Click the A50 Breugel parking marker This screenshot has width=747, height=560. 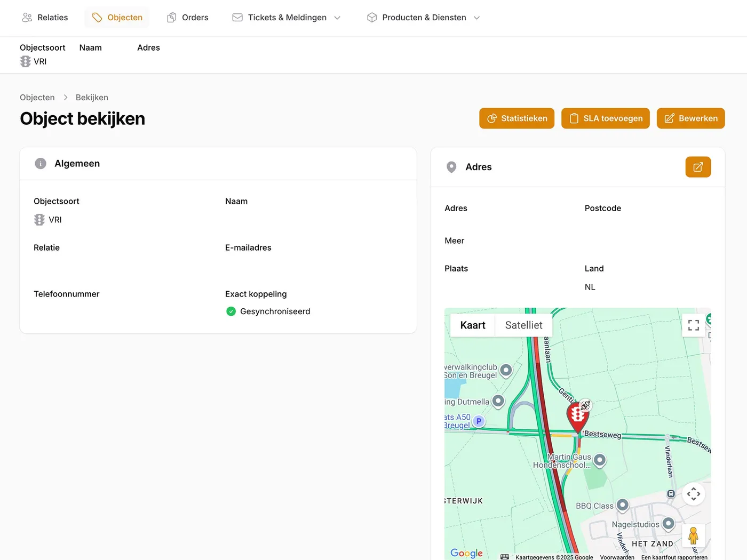coord(479,421)
